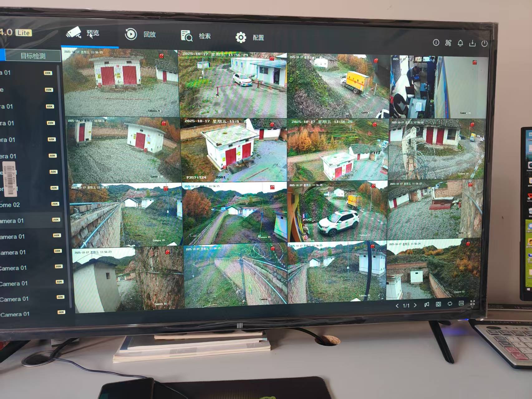Go to previous page of camera views

pyautogui.click(x=397, y=306)
